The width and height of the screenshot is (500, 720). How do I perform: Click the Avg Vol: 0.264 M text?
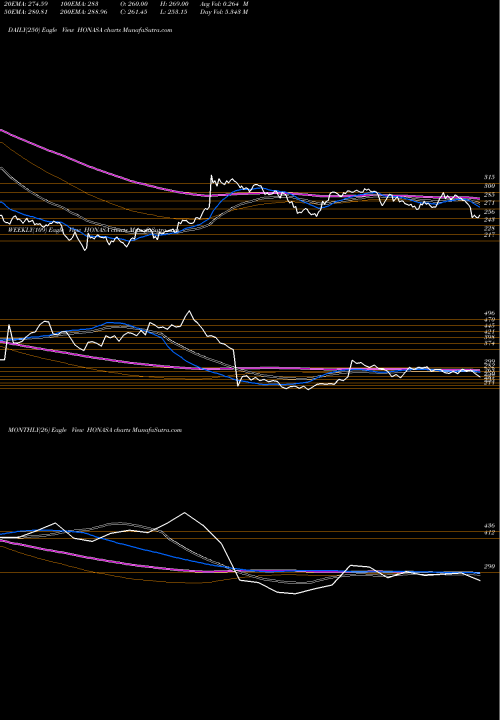pyautogui.click(x=224, y=4)
